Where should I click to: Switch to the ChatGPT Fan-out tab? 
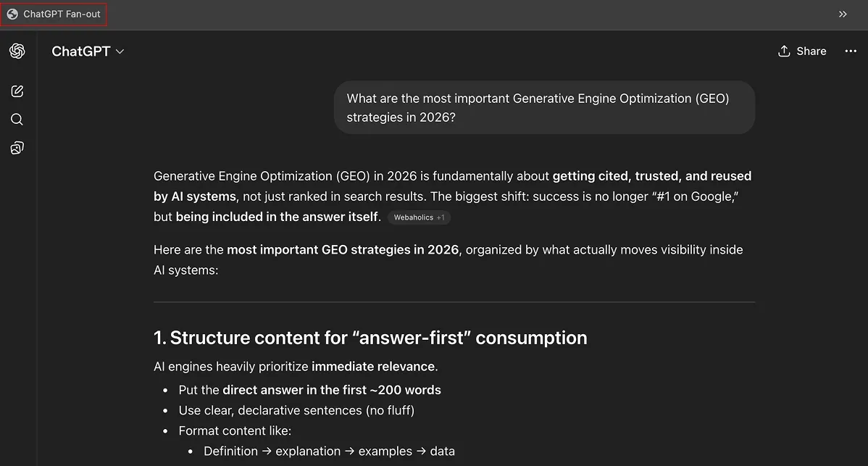[54, 13]
